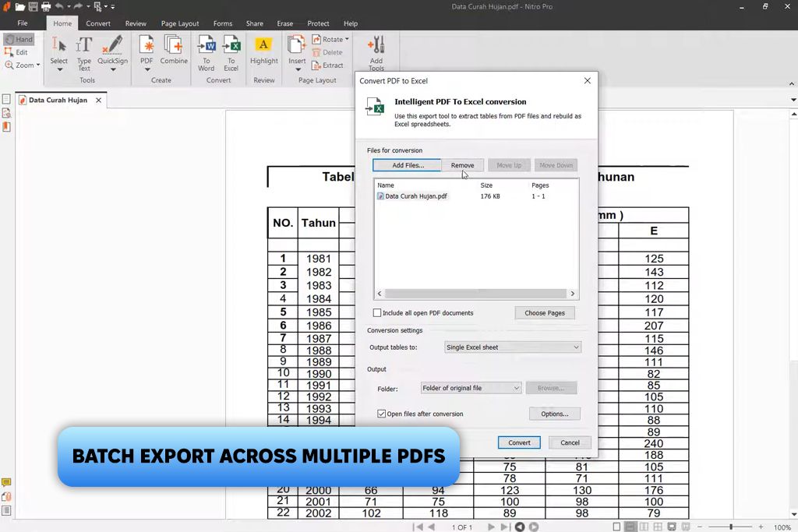Collapse the ribbon with the up chevron
Viewport: 798px width, 532px height.
792,83
